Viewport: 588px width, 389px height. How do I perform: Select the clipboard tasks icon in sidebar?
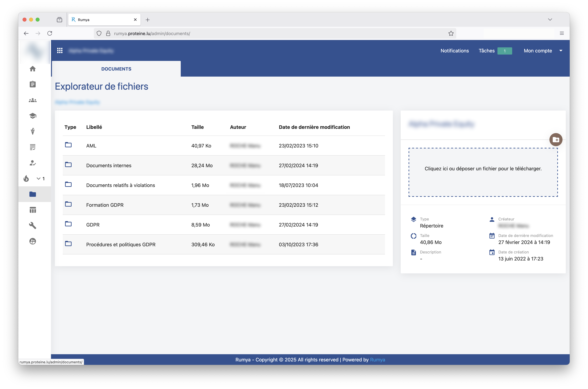(33, 84)
